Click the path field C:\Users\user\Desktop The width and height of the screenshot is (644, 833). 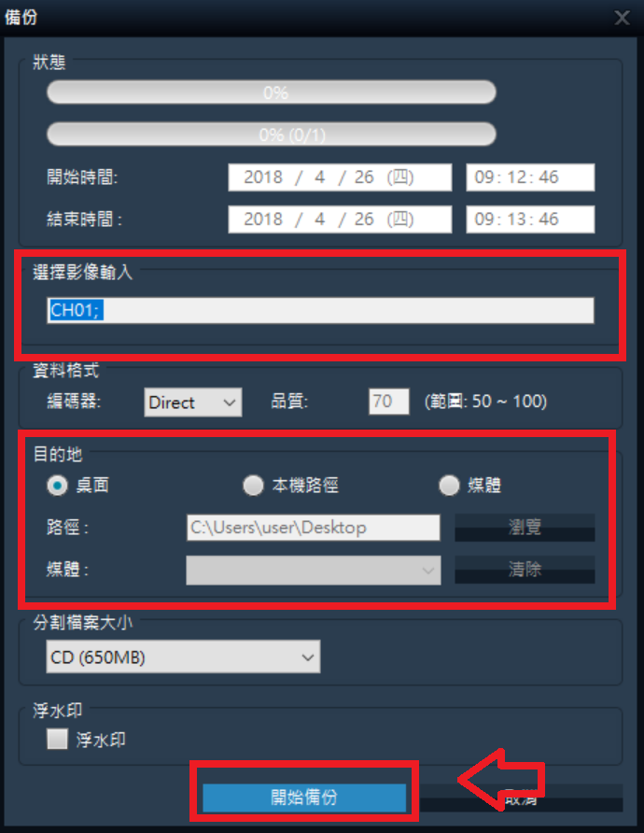(314, 528)
